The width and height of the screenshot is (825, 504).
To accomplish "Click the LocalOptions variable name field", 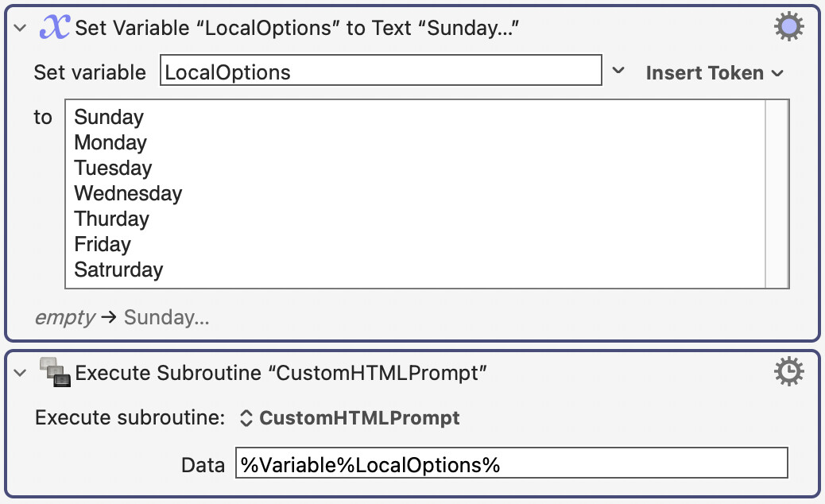I will pos(381,71).
